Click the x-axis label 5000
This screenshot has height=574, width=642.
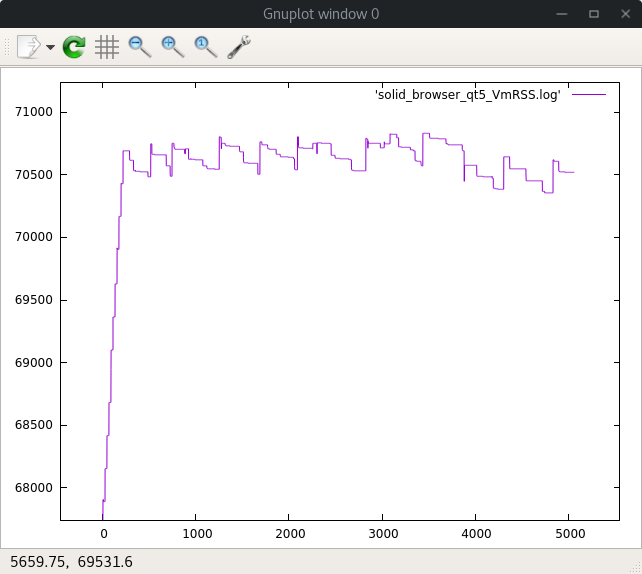pyautogui.click(x=570, y=534)
